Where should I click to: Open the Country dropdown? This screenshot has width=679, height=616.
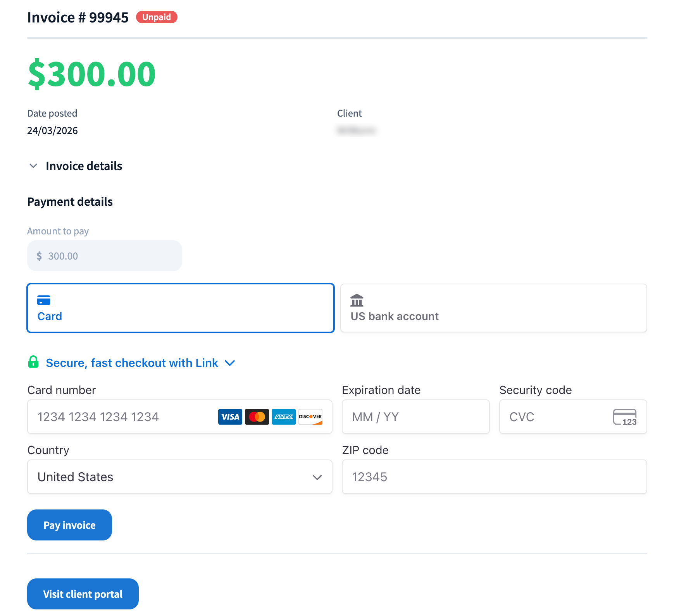[x=180, y=477]
